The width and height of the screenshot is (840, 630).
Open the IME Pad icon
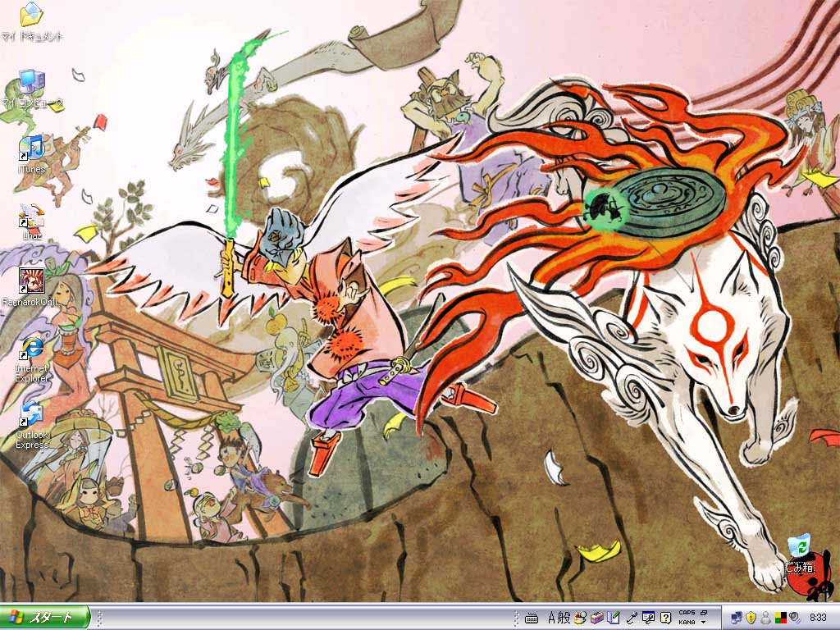pos(580,618)
